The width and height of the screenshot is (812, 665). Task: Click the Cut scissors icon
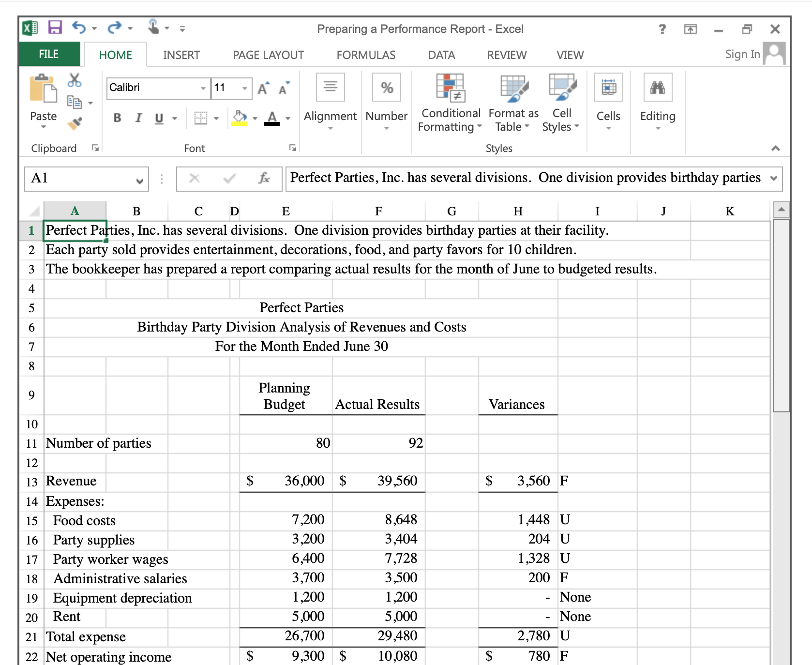(x=74, y=78)
